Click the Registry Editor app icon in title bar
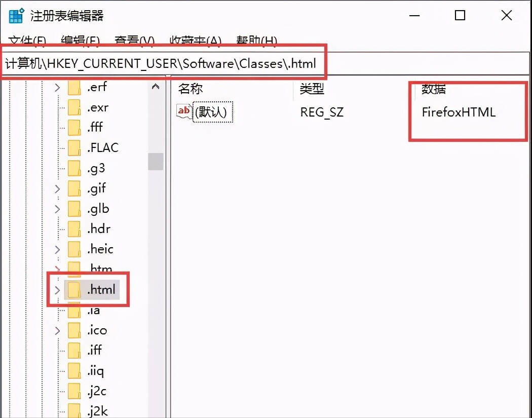 [16, 16]
